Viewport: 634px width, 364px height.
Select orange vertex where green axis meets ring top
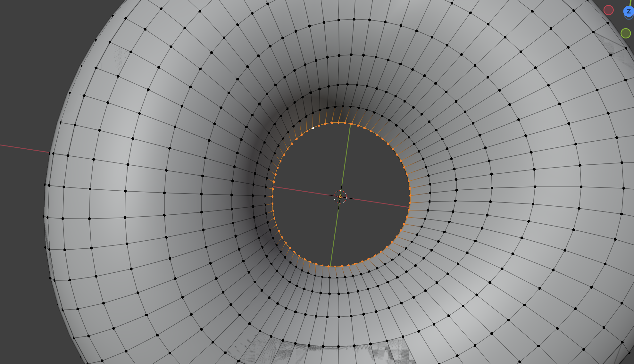coord(351,124)
